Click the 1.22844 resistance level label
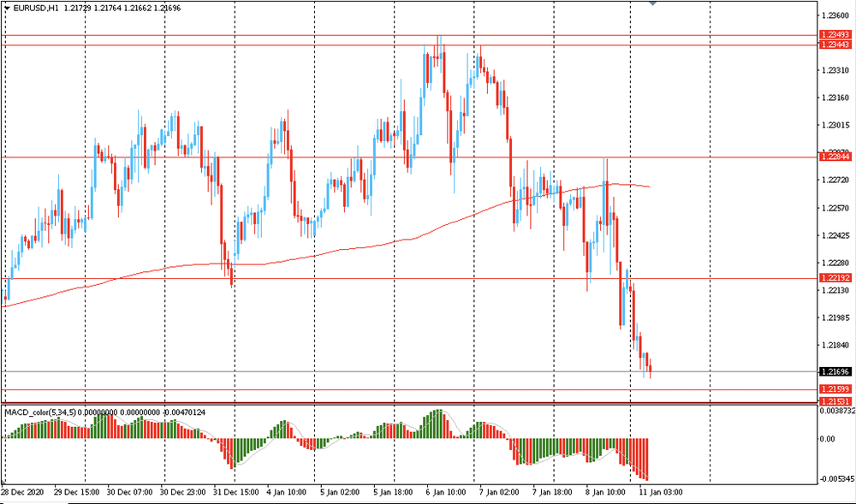The image size is (856, 504). pyautogui.click(x=835, y=157)
